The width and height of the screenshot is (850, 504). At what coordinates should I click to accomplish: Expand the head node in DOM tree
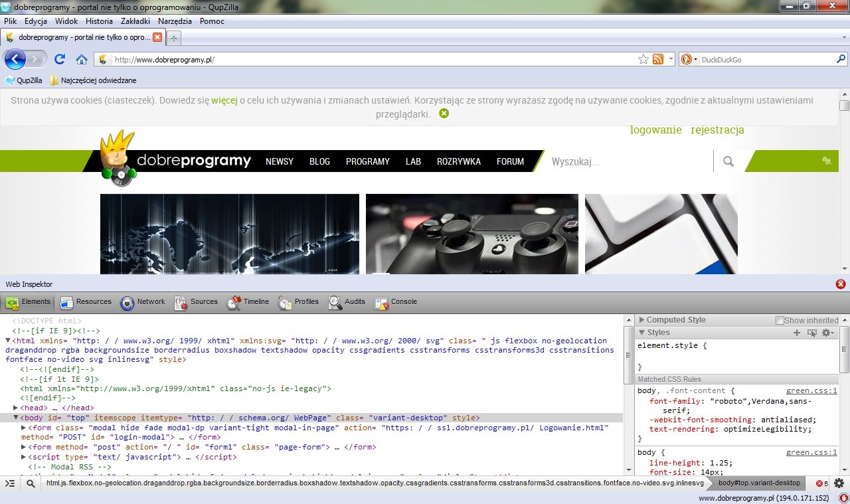coord(16,408)
